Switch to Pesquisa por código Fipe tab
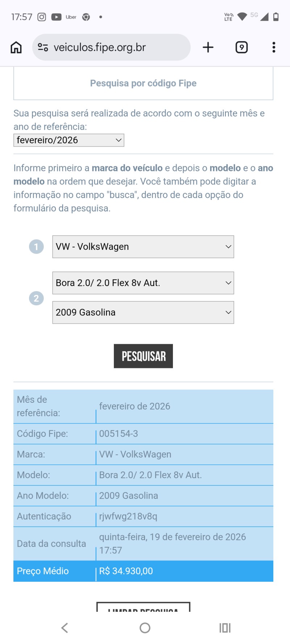Image resolution: width=290 pixels, height=644 pixels. [143, 83]
